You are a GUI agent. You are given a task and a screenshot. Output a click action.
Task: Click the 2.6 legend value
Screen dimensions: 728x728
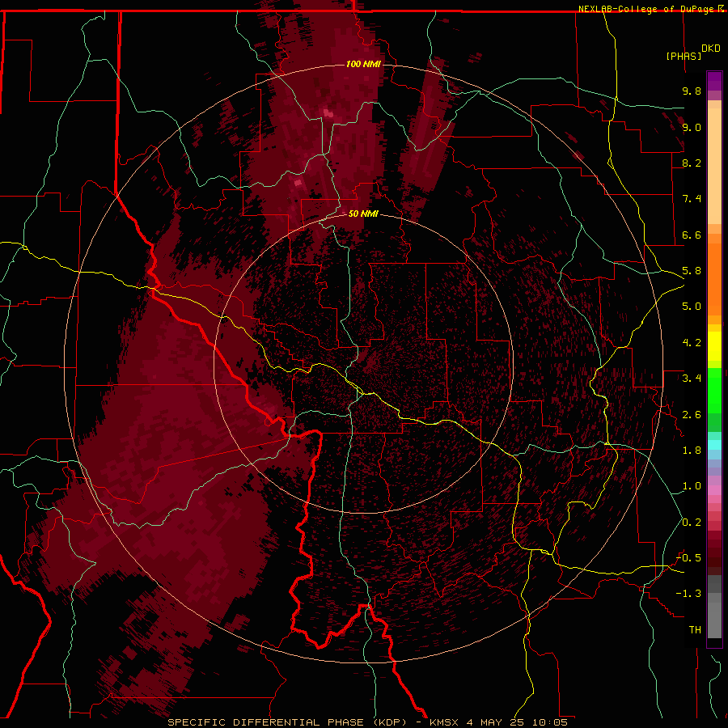click(692, 415)
